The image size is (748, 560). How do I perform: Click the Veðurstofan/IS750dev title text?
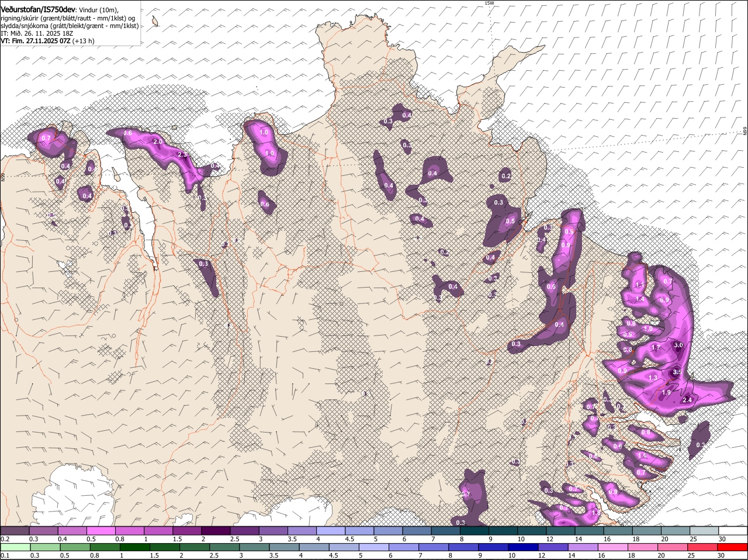point(38,10)
